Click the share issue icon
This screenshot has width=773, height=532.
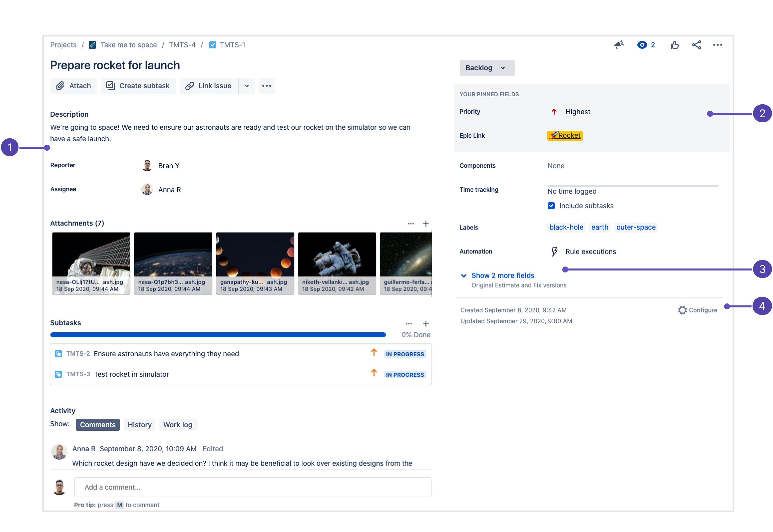(696, 45)
